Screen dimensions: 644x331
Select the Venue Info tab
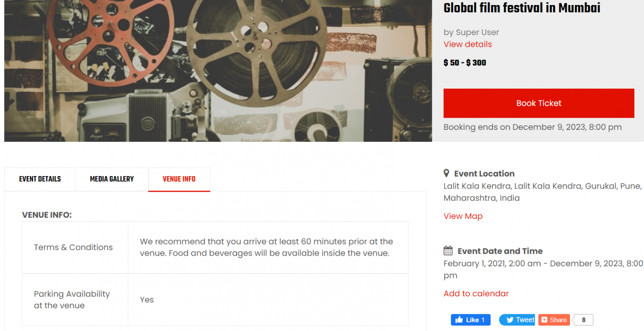pyautogui.click(x=179, y=179)
